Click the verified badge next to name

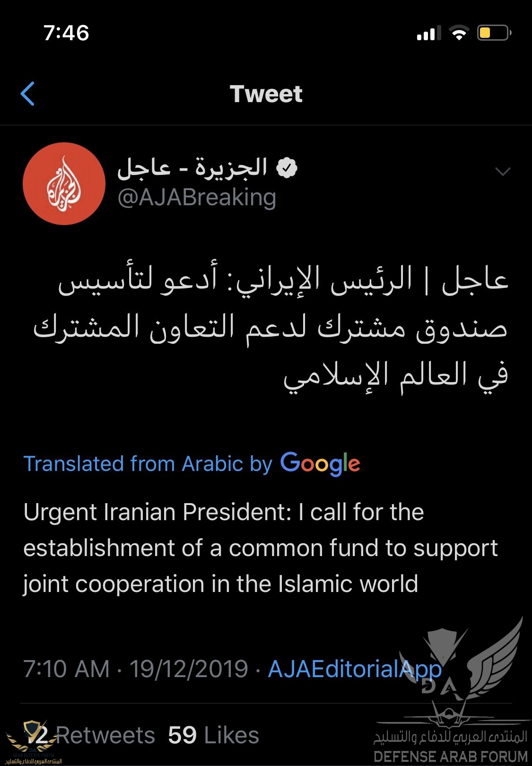pyautogui.click(x=287, y=168)
